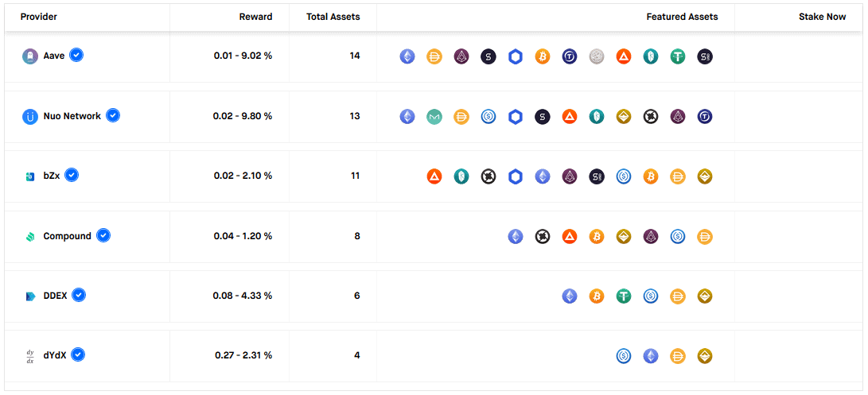Click the 0x icon in the Compound row
Image resolution: width=868 pixels, height=395 pixels.
coord(543,236)
